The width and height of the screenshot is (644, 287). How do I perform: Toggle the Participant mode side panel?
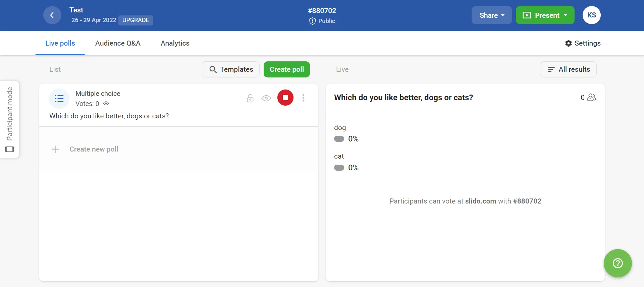click(x=10, y=119)
